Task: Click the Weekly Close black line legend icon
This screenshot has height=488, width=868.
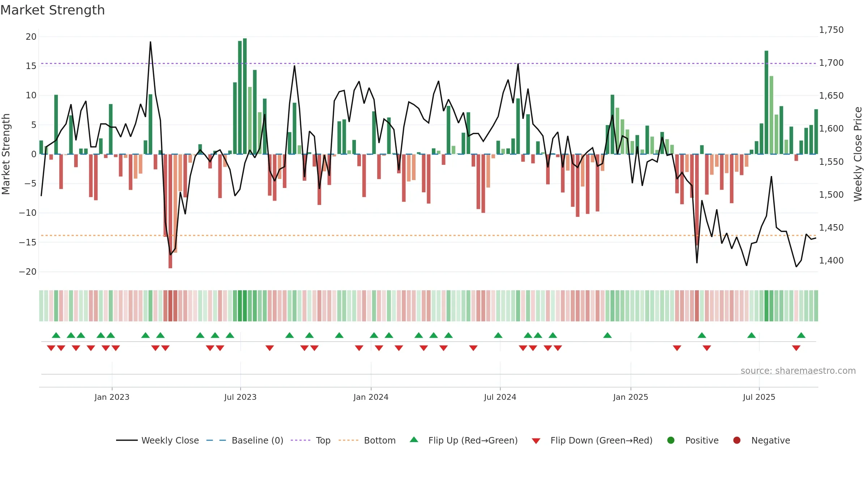Action: point(127,440)
